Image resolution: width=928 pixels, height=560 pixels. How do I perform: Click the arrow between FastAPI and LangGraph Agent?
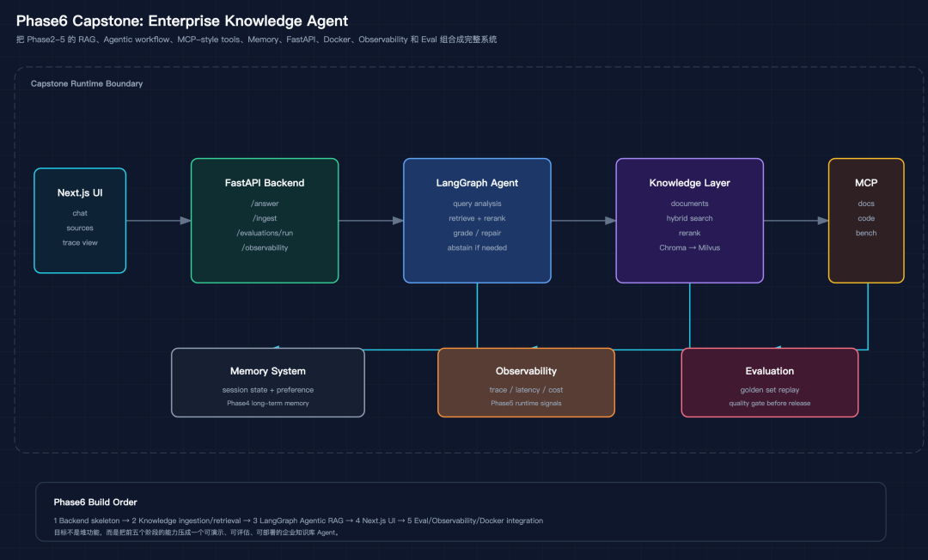coord(371,221)
